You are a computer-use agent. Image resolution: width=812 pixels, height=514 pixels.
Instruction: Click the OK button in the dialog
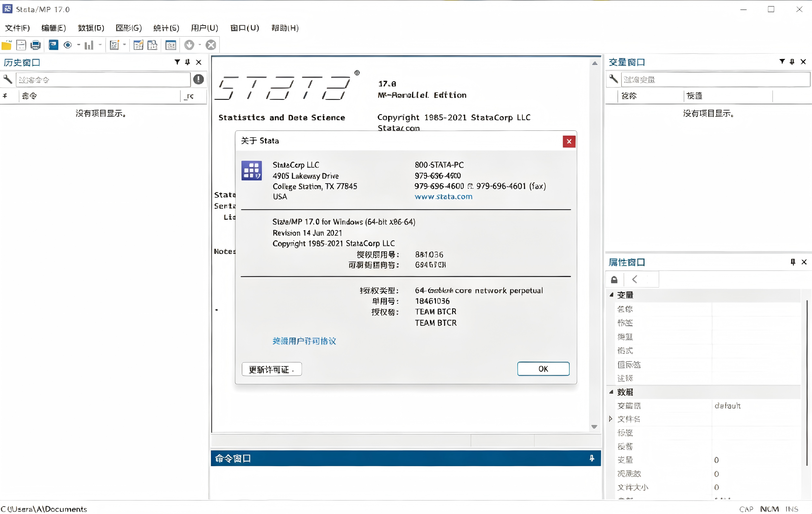point(543,369)
